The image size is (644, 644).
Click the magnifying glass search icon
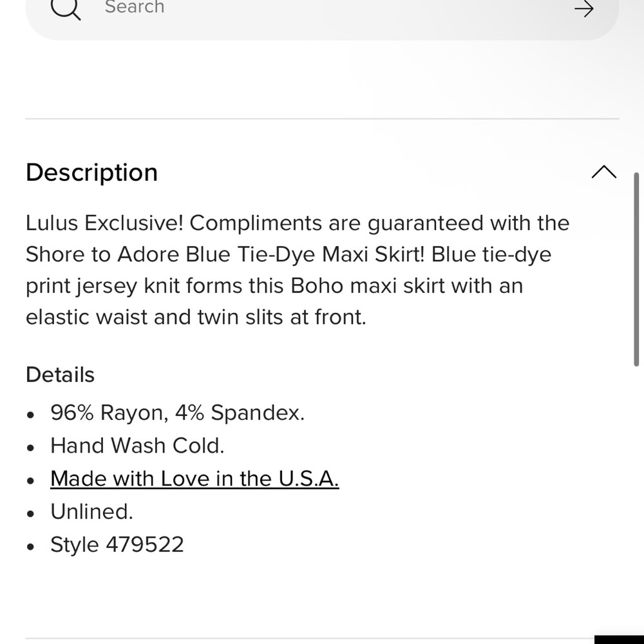coord(66,8)
